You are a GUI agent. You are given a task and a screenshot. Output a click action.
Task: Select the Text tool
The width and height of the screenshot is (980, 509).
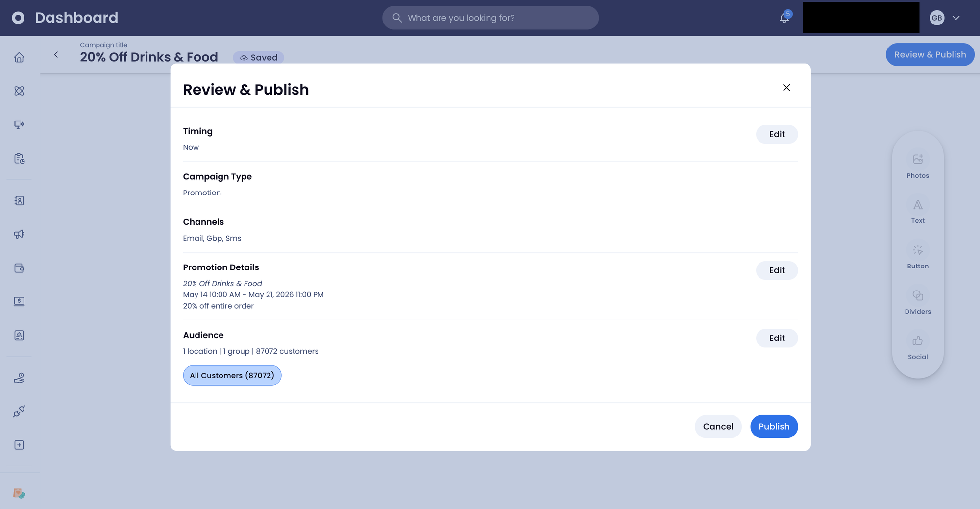[x=918, y=211]
